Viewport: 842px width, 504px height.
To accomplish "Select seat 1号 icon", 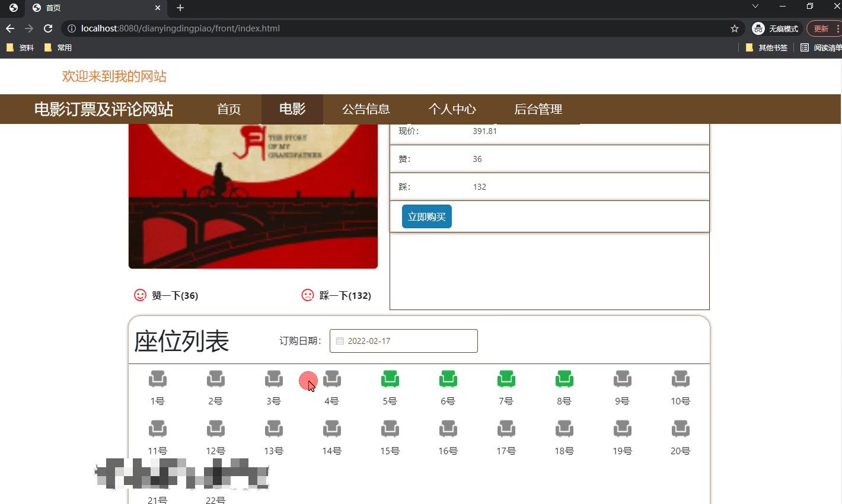I will click(157, 379).
